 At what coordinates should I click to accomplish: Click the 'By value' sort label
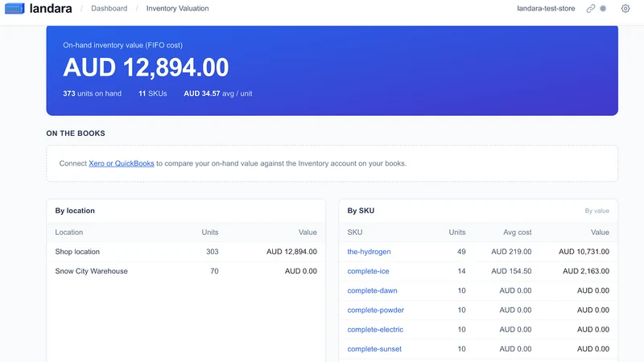(597, 211)
